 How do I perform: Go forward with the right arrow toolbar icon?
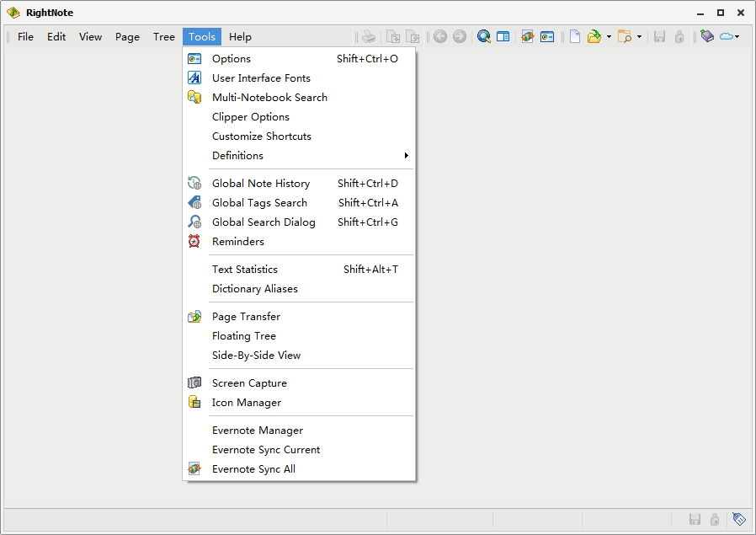point(460,37)
